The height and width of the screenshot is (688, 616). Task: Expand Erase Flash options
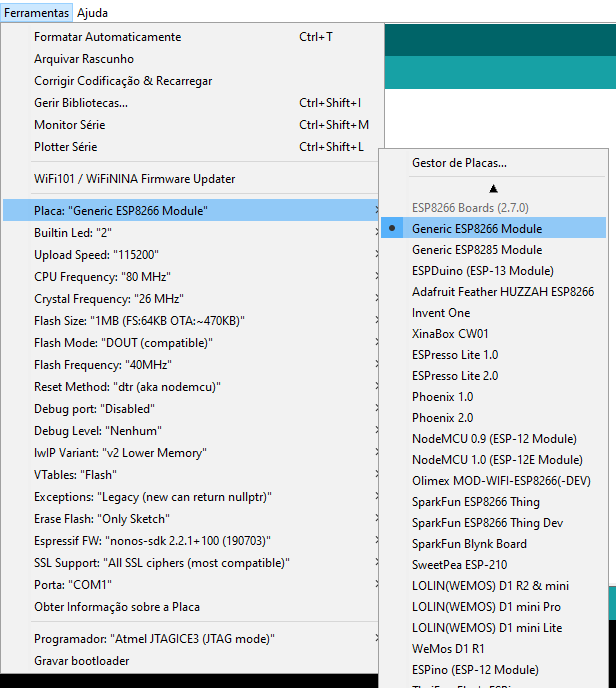[x=191, y=519]
